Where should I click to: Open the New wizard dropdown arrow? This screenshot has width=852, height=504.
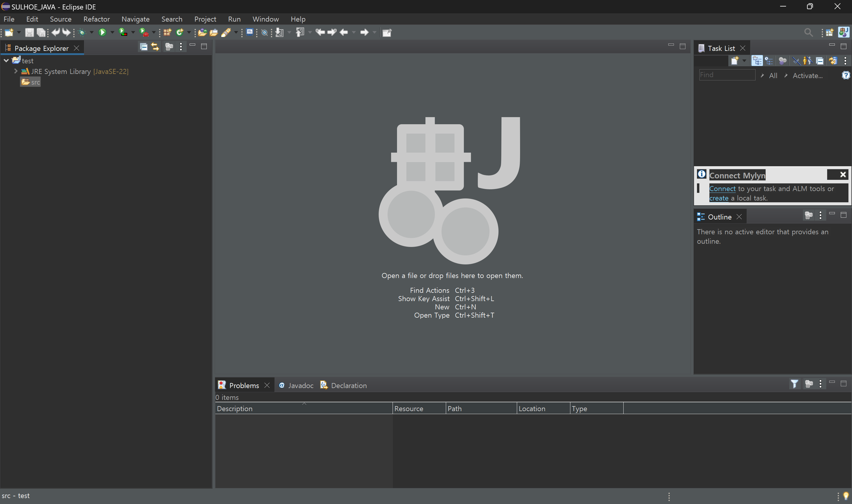(19, 32)
